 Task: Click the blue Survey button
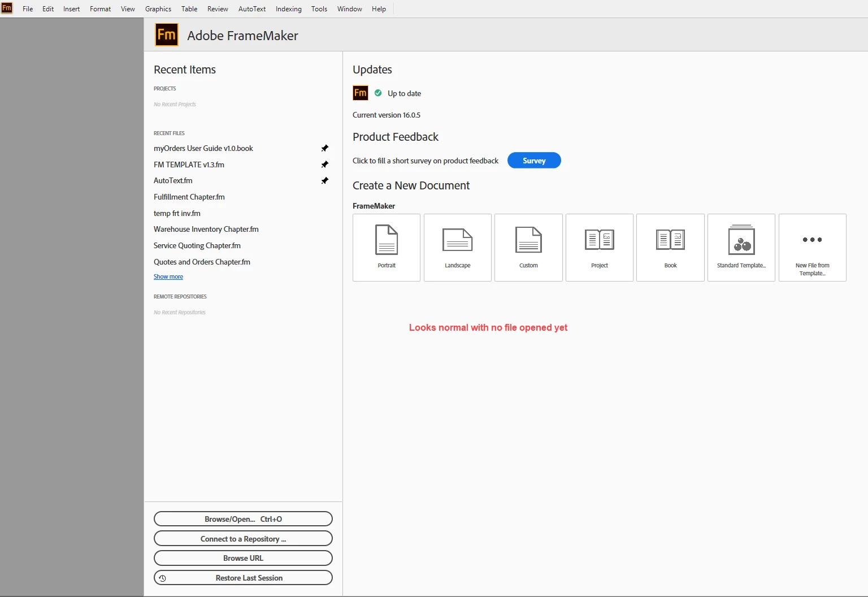(534, 161)
